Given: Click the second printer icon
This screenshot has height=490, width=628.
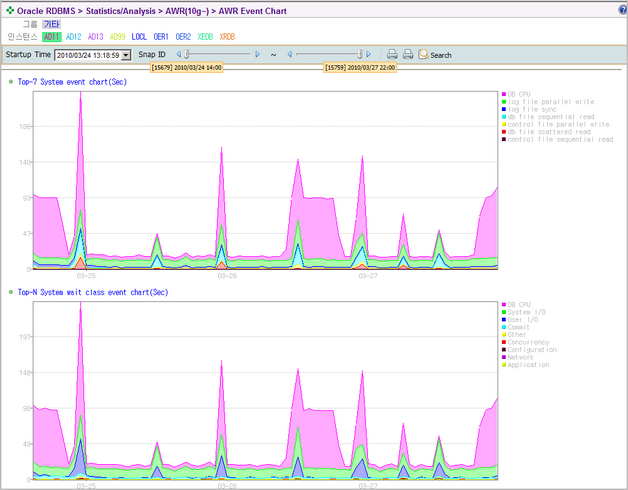Looking at the screenshot, I should tap(408, 54).
